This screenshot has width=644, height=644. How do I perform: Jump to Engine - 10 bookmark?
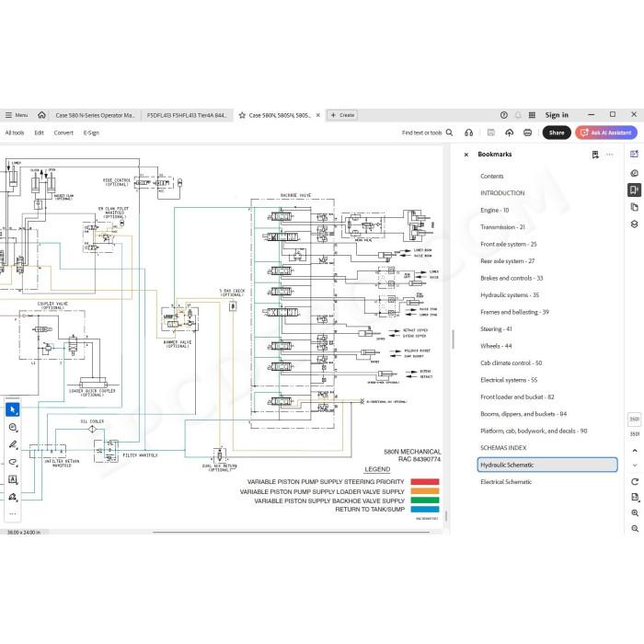coord(495,211)
